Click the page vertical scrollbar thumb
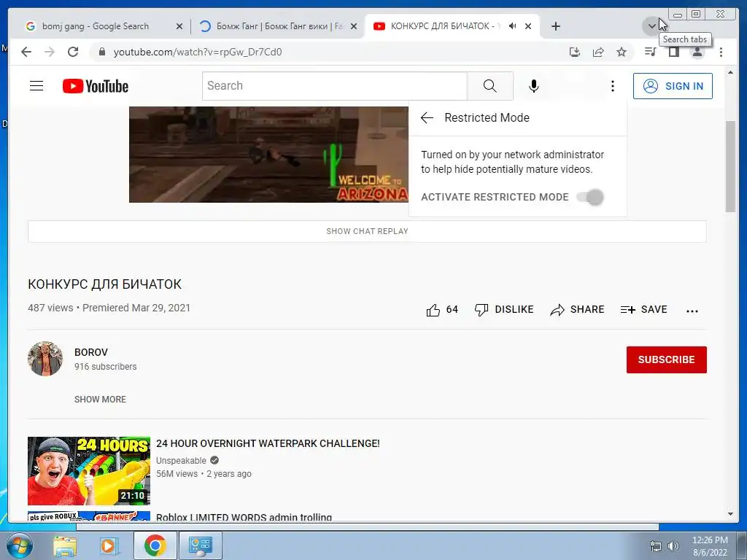This screenshot has height=560, width=747. click(730, 166)
